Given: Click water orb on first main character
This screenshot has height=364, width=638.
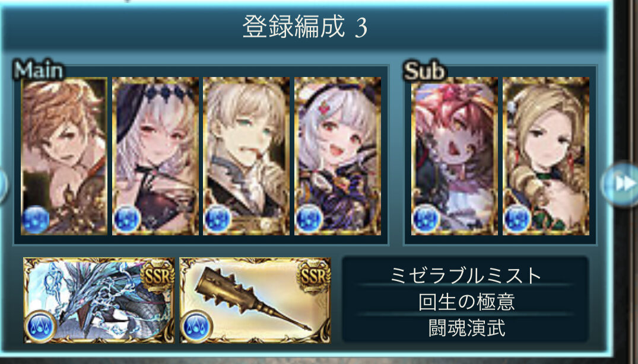Looking at the screenshot, I should 36,219.
